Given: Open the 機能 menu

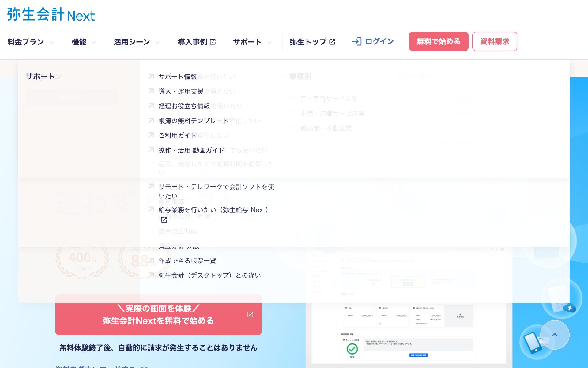Looking at the screenshot, I should pos(79,42).
